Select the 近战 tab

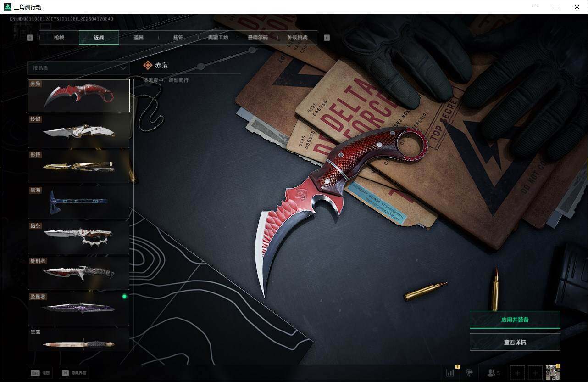(99, 38)
